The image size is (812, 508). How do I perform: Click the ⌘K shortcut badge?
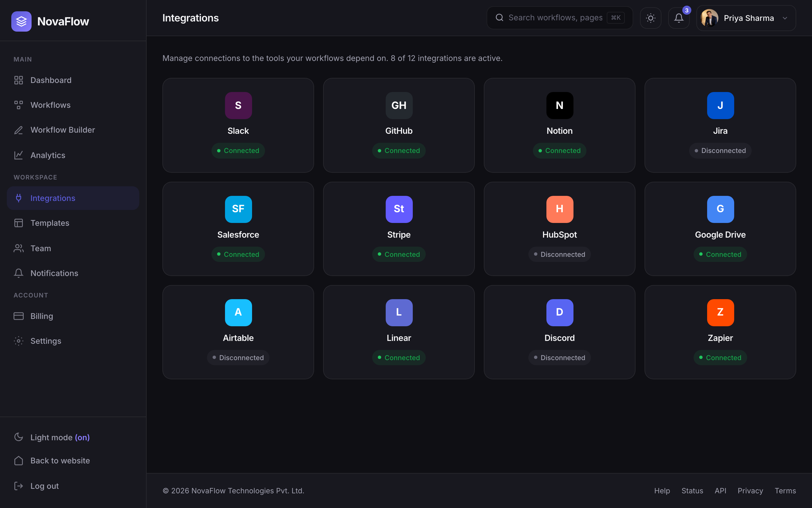click(616, 17)
